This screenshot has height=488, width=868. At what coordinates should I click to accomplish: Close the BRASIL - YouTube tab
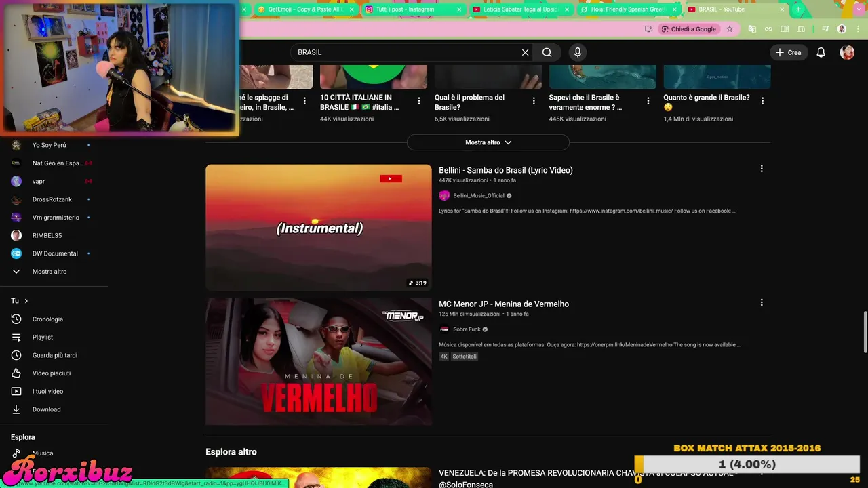pos(782,9)
